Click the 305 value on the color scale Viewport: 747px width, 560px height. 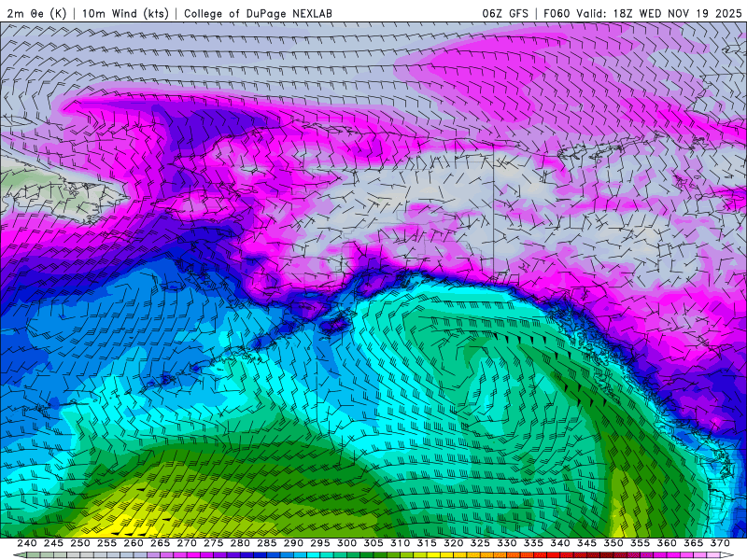click(373, 543)
